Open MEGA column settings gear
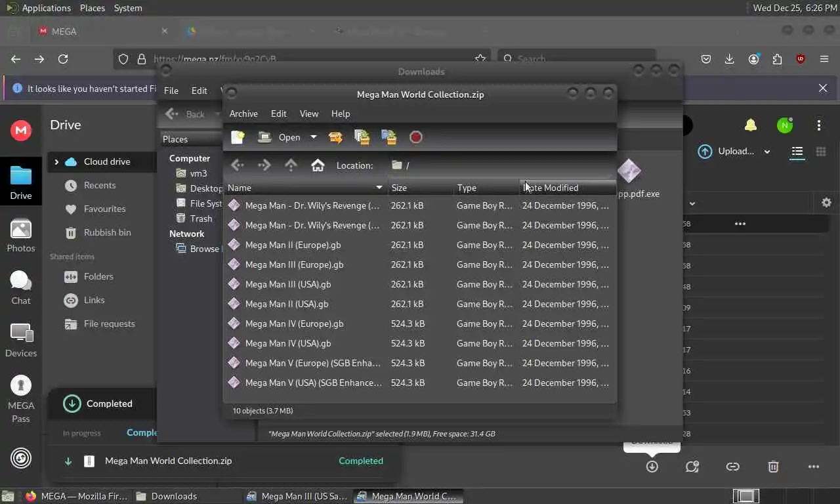This screenshot has width=840, height=504. (826, 203)
